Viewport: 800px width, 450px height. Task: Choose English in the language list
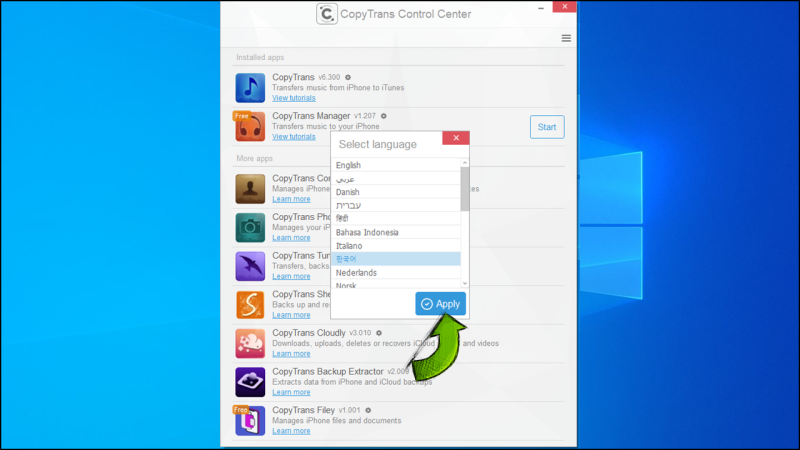point(396,165)
